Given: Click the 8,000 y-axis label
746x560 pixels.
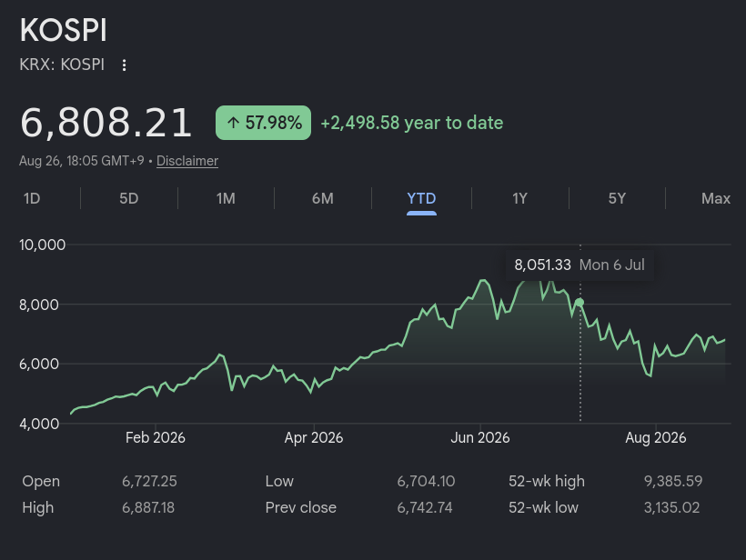Looking at the screenshot, I should point(39,305).
